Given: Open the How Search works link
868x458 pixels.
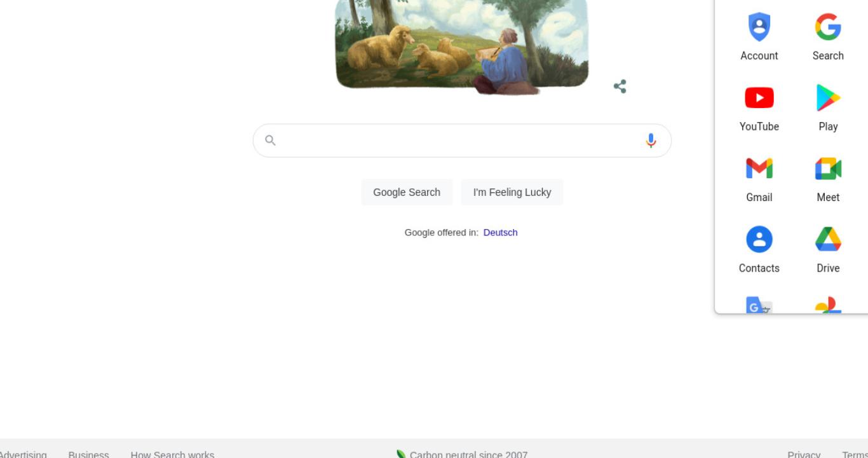Looking at the screenshot, I should click(172, 454).
